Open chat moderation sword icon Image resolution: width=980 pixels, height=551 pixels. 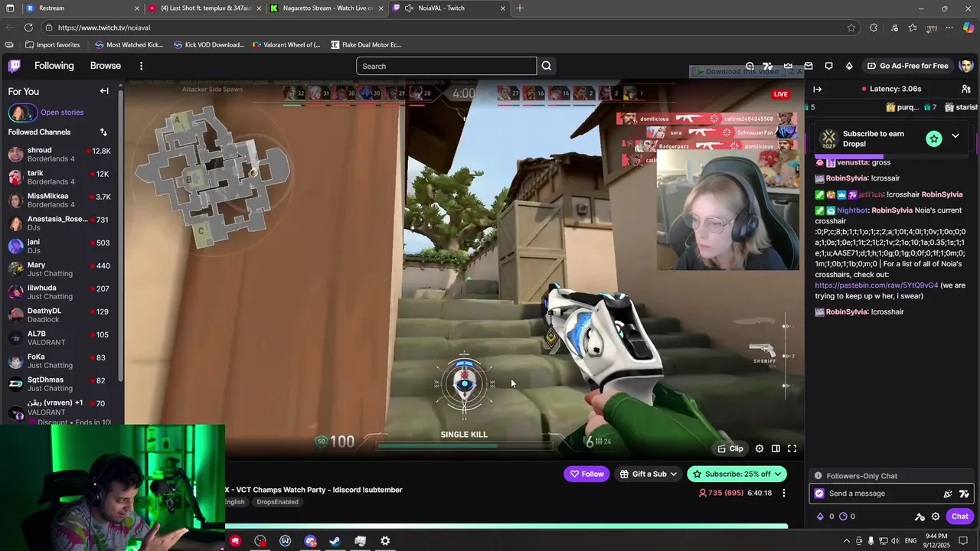(920, 517)
